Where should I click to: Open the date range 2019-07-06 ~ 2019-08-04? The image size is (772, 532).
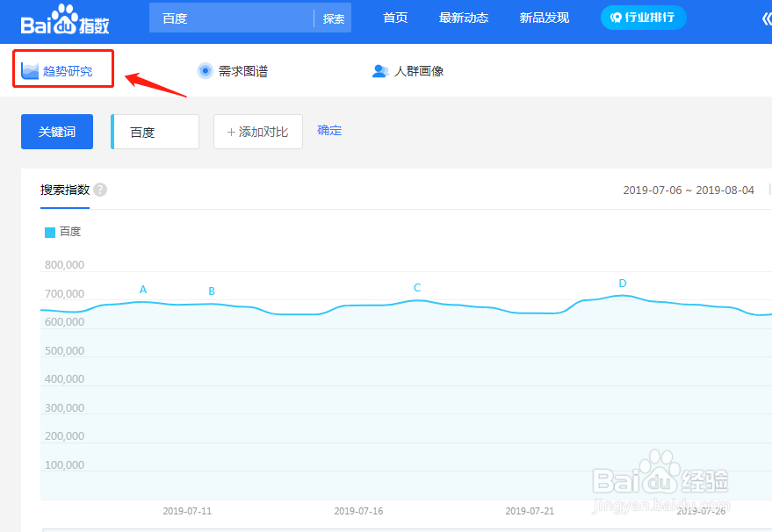[x=689, y=190]
